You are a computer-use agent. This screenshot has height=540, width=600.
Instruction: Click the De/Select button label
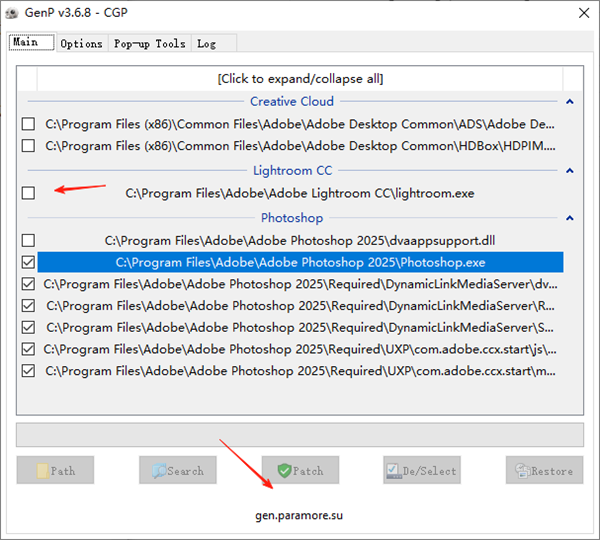pos(429,471)
